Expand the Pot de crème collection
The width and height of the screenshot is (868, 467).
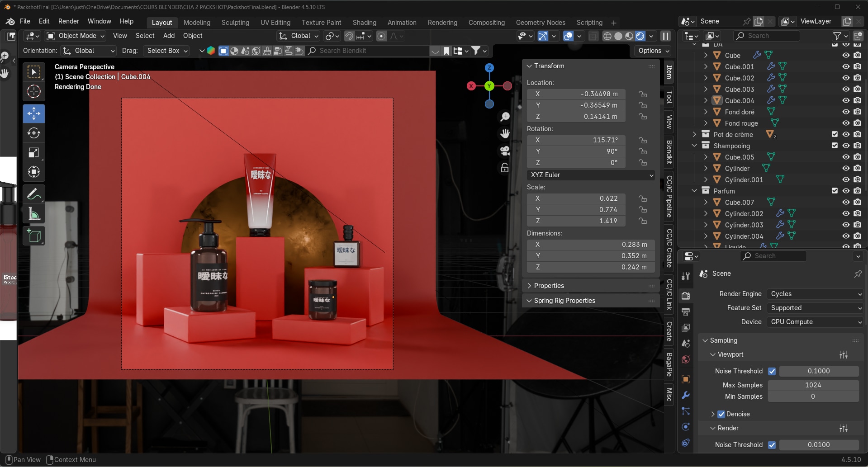[694, 134]
